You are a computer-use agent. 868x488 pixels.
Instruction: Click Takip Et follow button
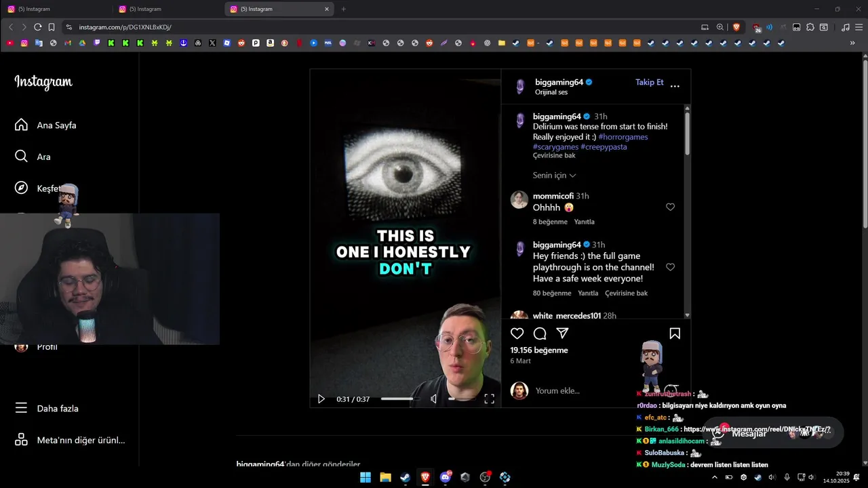(649, 82)
